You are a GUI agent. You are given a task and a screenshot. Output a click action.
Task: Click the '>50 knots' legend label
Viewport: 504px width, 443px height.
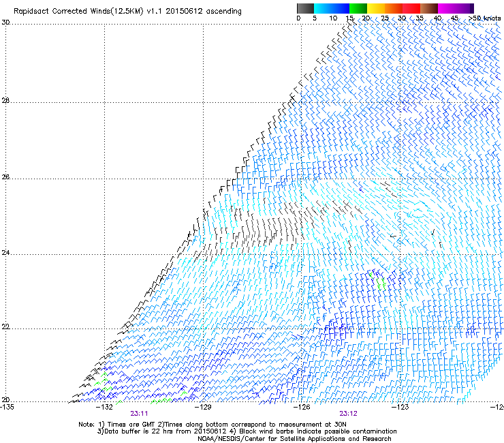click(485, 18)
